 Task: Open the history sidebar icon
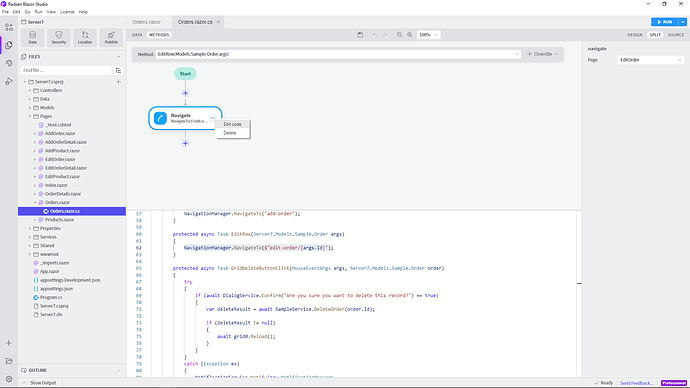pyautogui.click(x=9, y=63)
